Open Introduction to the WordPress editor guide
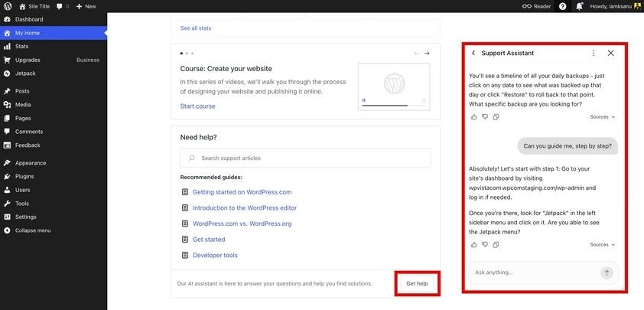This screenshot has width=644, height=310. [245, 208]
